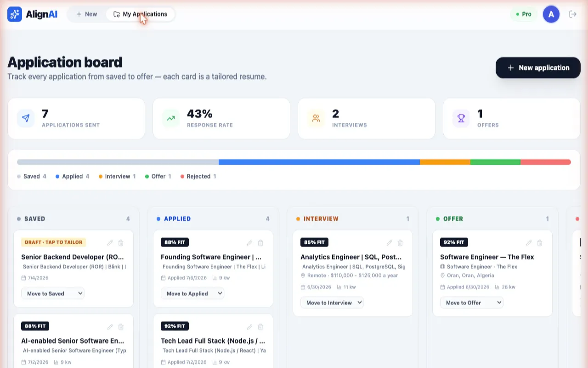Image resolution: width=588 pixels, height=368 pixels.
Task: Open the Software Engineer — The Flex title
Action: 487,257
